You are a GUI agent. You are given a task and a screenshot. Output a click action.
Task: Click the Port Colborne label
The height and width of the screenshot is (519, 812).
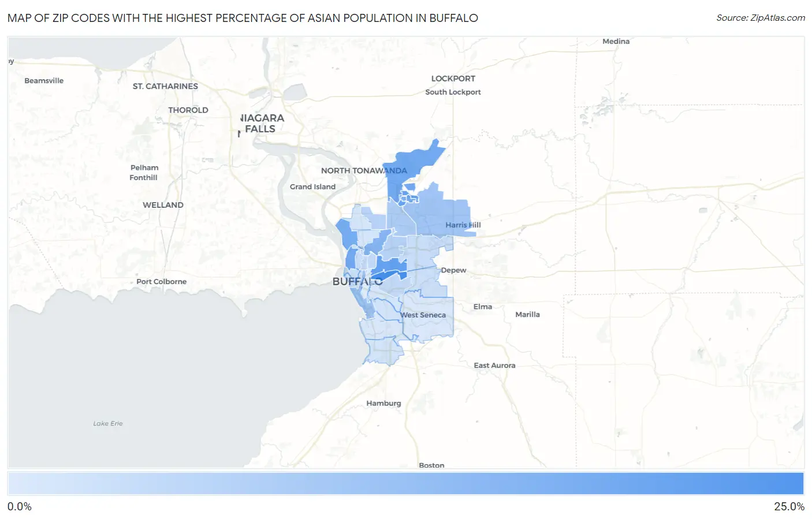pyautogui.click(x=161, y=282)
